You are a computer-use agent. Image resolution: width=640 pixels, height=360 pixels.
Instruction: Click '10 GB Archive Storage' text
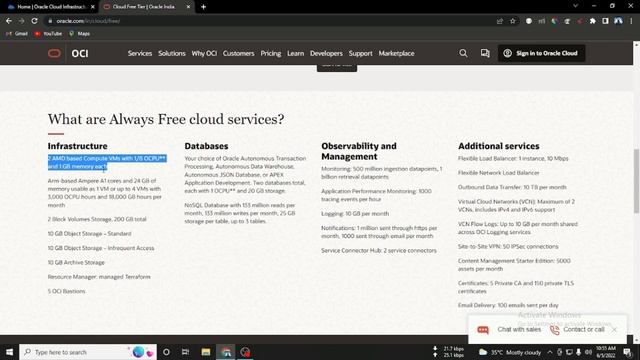76,262
